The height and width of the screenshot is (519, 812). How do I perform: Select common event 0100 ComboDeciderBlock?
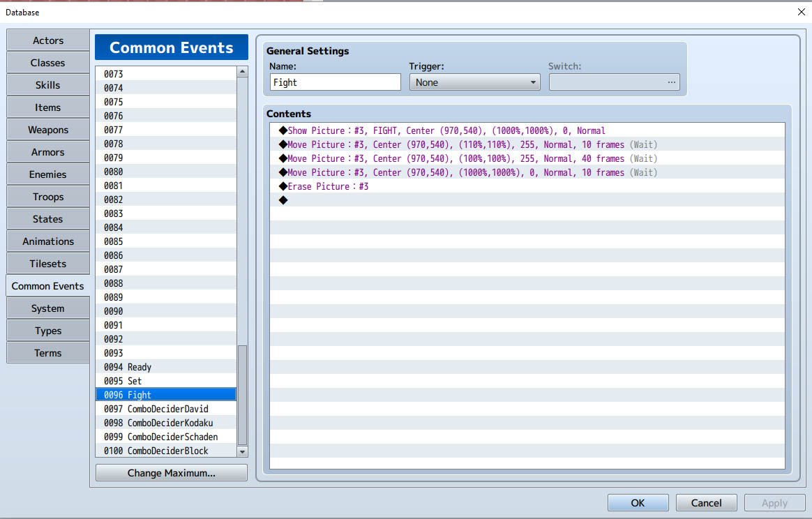(166, 451)
